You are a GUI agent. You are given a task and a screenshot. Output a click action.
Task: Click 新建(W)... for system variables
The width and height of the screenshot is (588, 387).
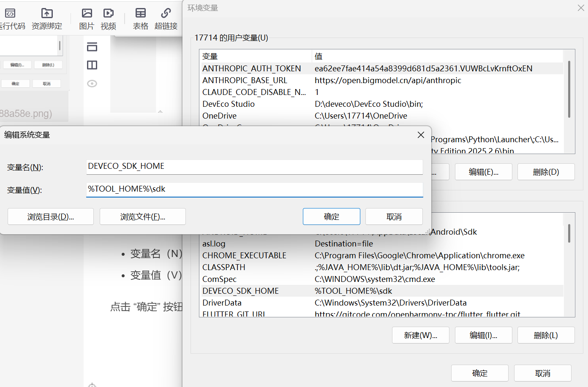421,335
